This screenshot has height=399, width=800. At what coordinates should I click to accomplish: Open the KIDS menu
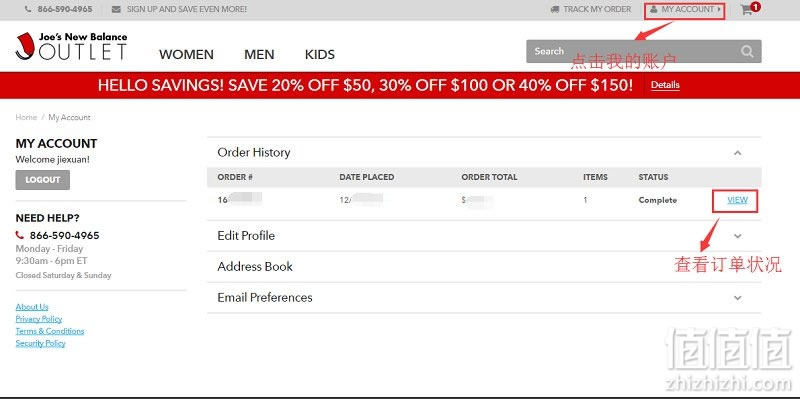tap(320, 55)
